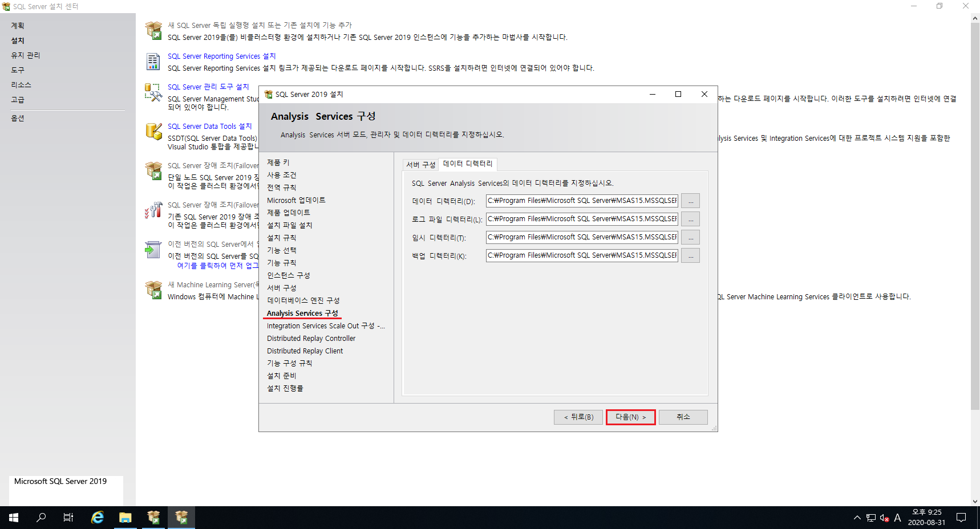980x529 pixels.
Task: Open Task View on taskbar
Action: coord(68,518)
